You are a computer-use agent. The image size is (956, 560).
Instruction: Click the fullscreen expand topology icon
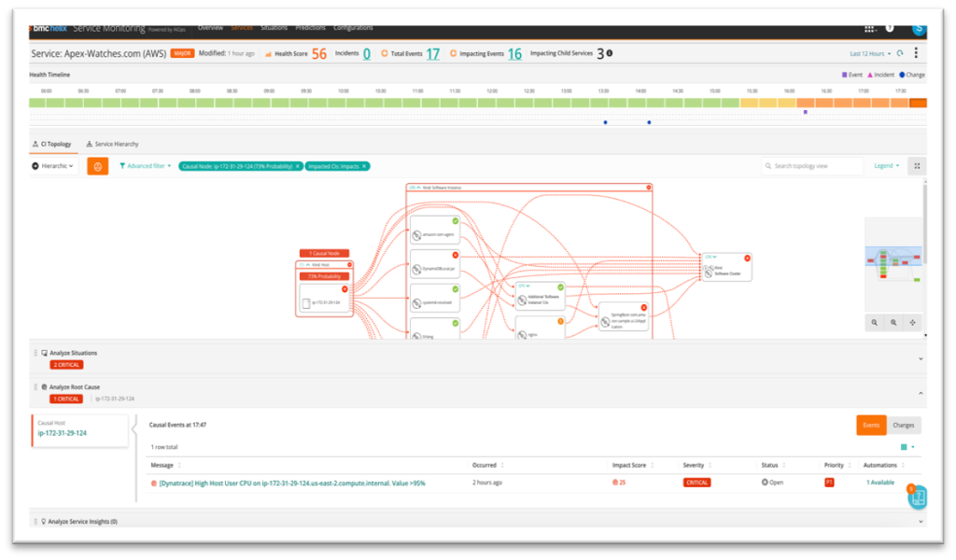point(917,166)
